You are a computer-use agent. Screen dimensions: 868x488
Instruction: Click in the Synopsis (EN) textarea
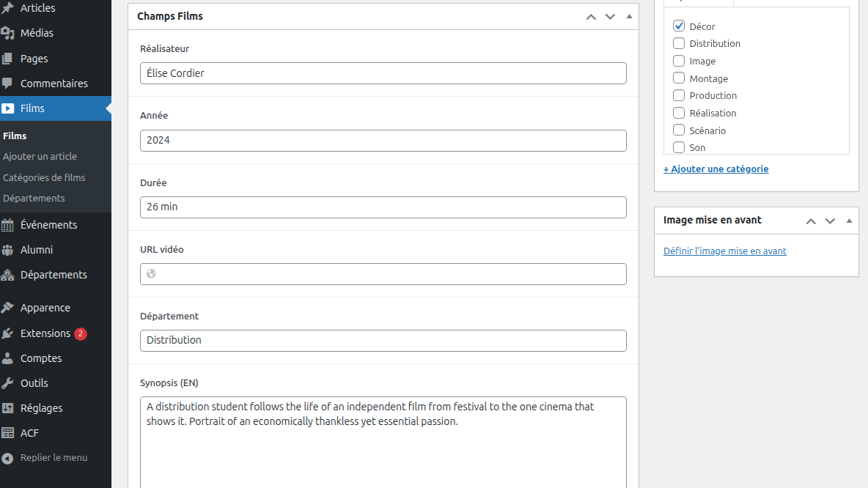point(383,443)
